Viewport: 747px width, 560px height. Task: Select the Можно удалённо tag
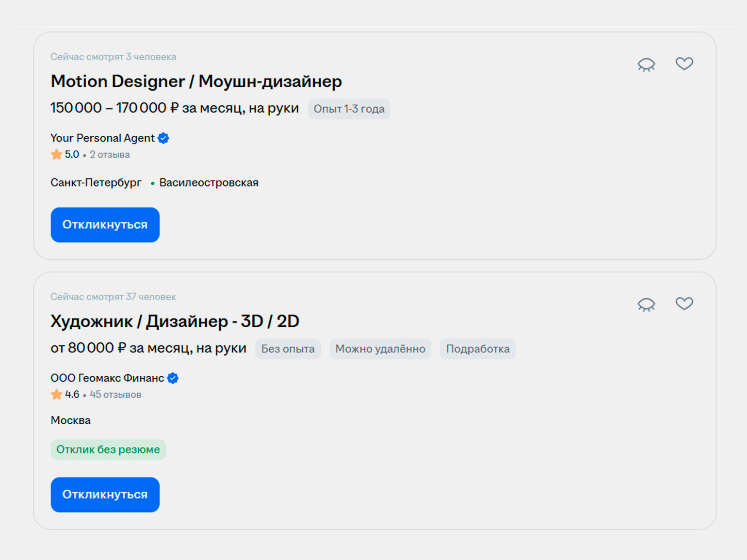[380, 349]
